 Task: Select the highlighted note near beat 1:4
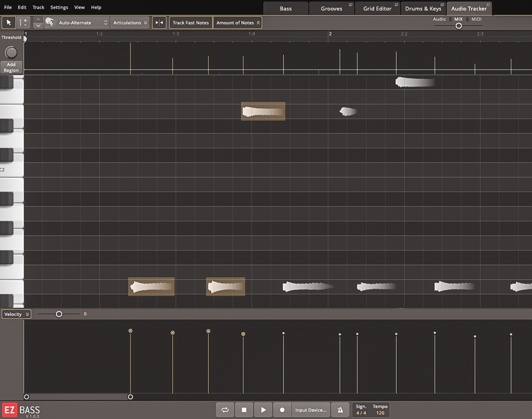[x=263, y=111]
